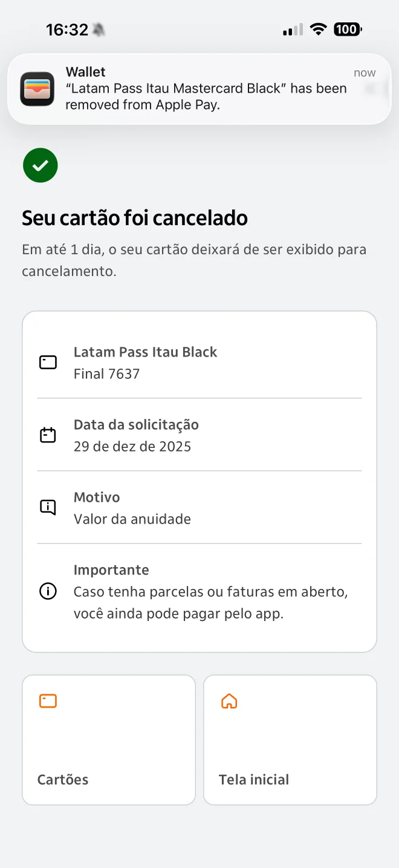This screenshot has width=399, height=868.
Task: Go to Tela inicial
Action: pos(290,740)
